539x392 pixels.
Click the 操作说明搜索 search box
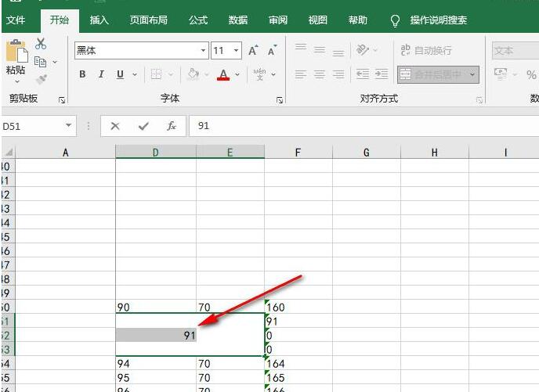(x=438, y=20)
